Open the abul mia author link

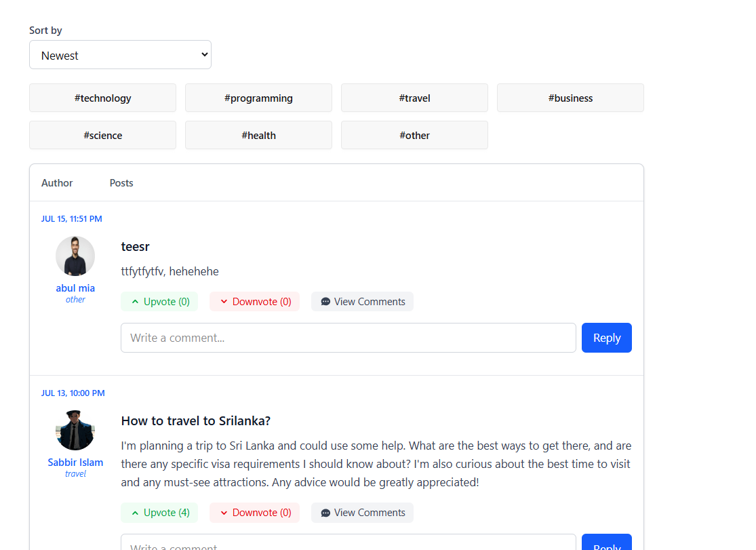click(x=75, y=288)
